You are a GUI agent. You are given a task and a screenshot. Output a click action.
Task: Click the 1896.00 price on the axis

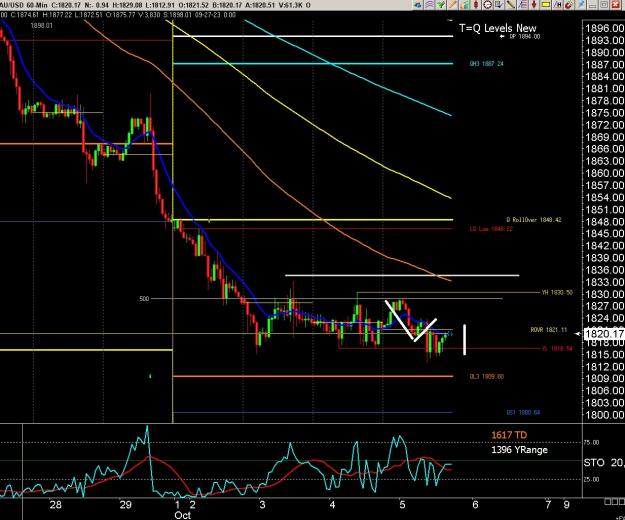point(604,28)
